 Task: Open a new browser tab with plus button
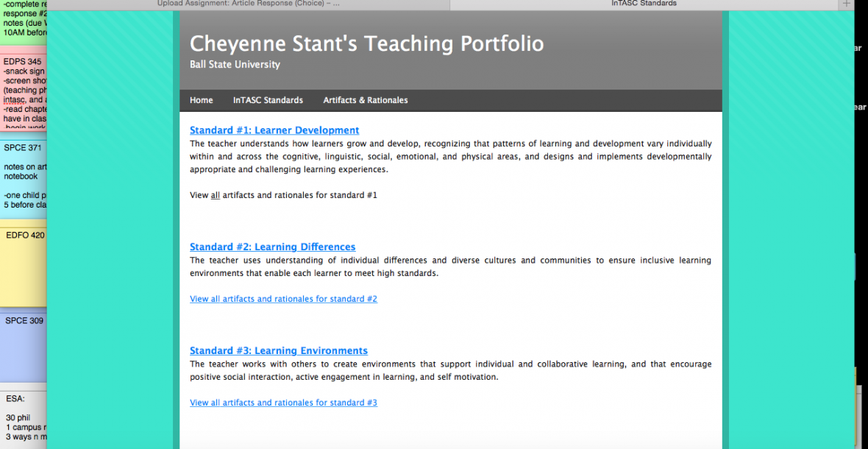847,4
